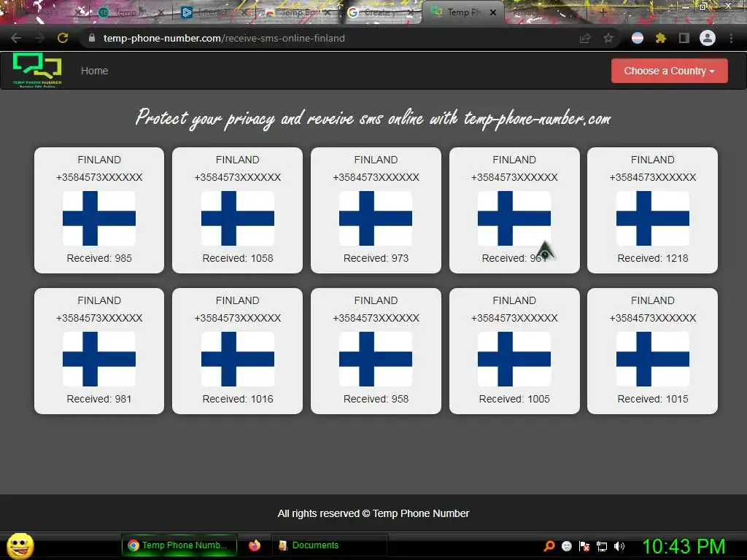Open Finland number with Received: 1058

point(237,210)
